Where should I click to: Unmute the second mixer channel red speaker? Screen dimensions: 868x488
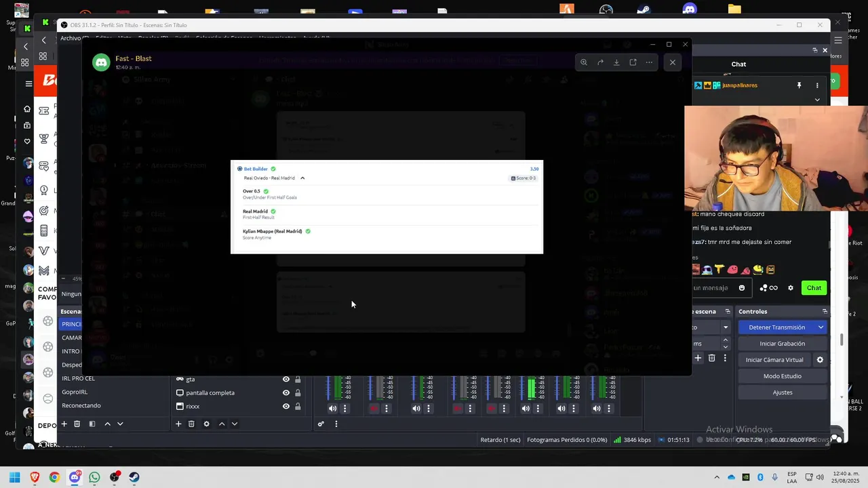point(374,409)
